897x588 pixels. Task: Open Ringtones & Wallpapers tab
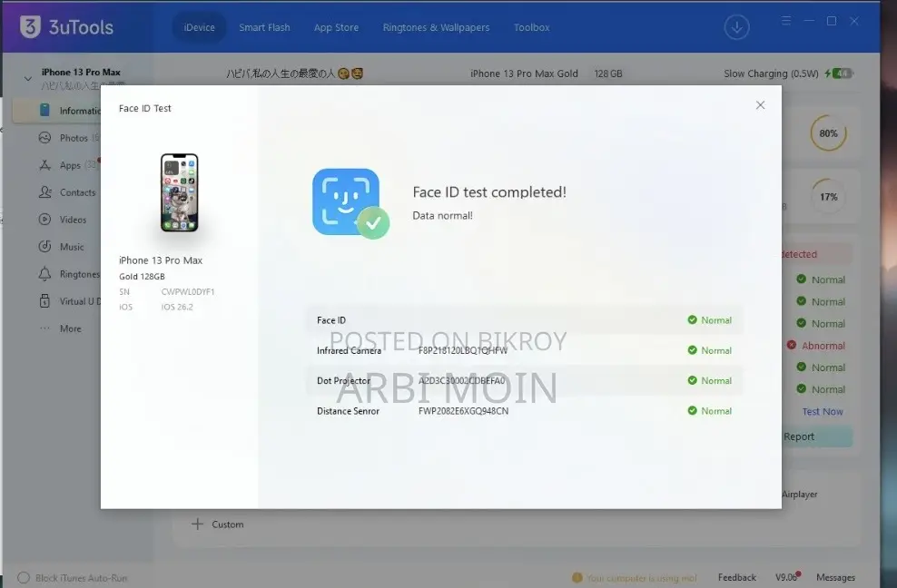[x=436, y=27]
